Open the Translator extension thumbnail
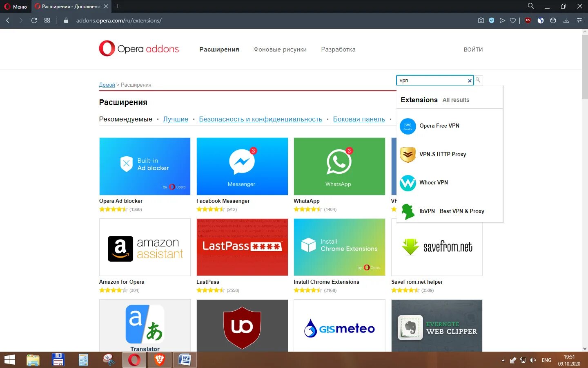The height and width of the screenshot is (368, 588). pos(145,325)
